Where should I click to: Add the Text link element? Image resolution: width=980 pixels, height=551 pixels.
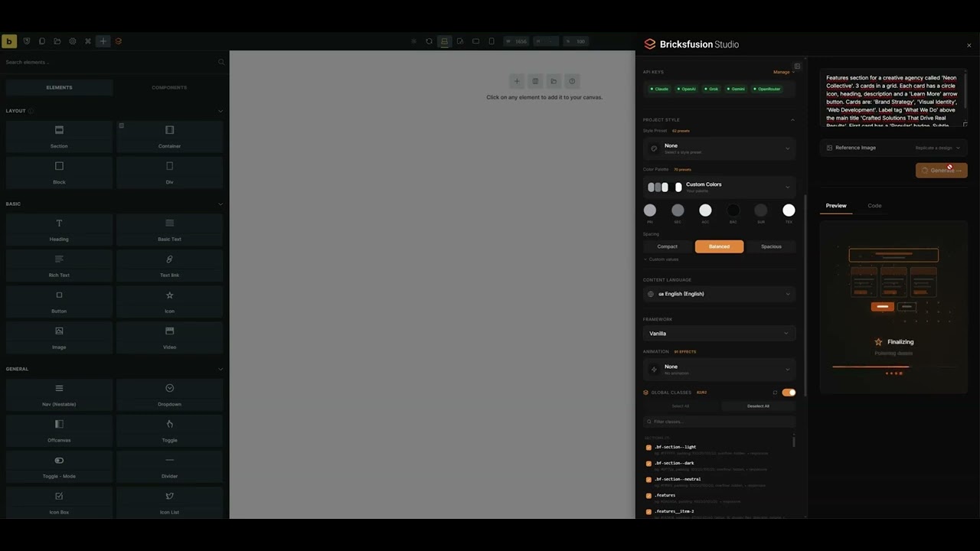[x=169, y=266]
